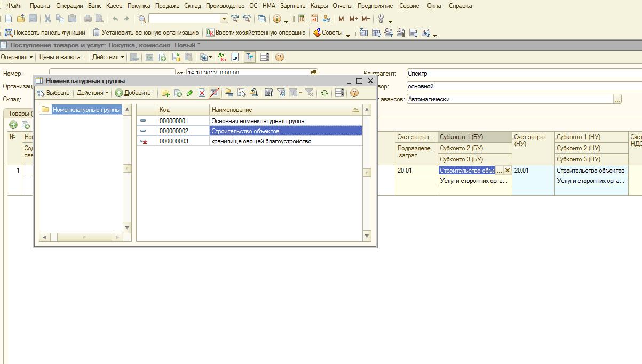Open the Отчеты menu

click(342, 6)
